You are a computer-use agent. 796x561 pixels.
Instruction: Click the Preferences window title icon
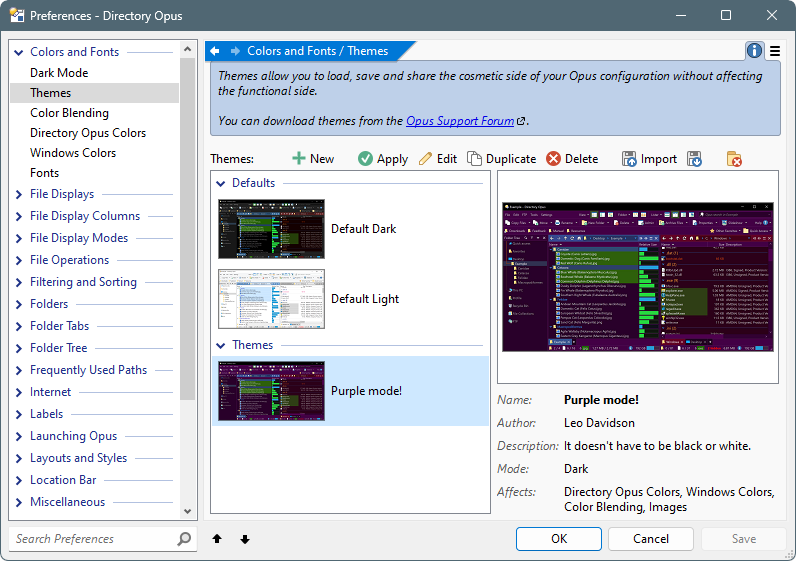tap(17, 15)
